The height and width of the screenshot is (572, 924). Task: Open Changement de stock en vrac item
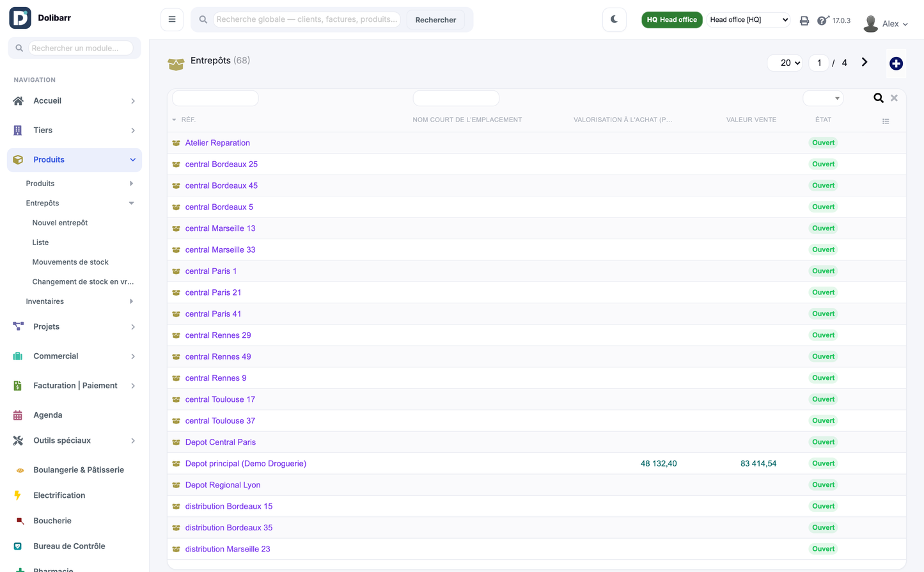83,282
